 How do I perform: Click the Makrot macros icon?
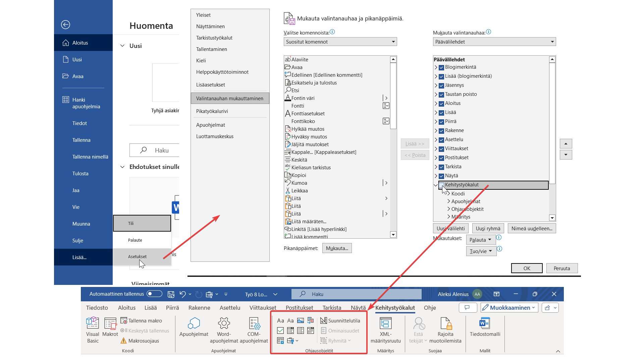click(110, 323)
